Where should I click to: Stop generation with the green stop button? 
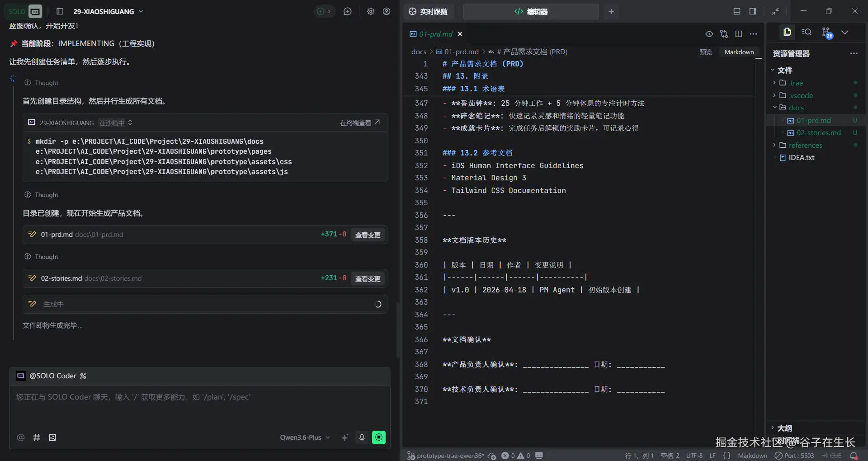[379, 437]
